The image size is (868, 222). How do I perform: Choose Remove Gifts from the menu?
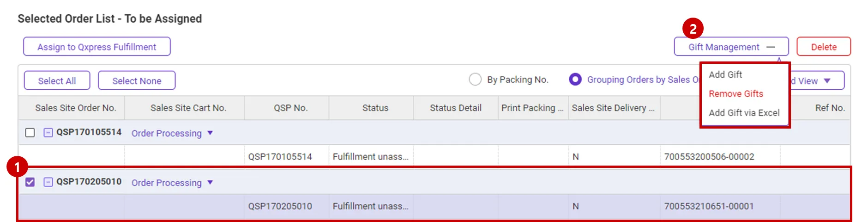pos(736,94)
